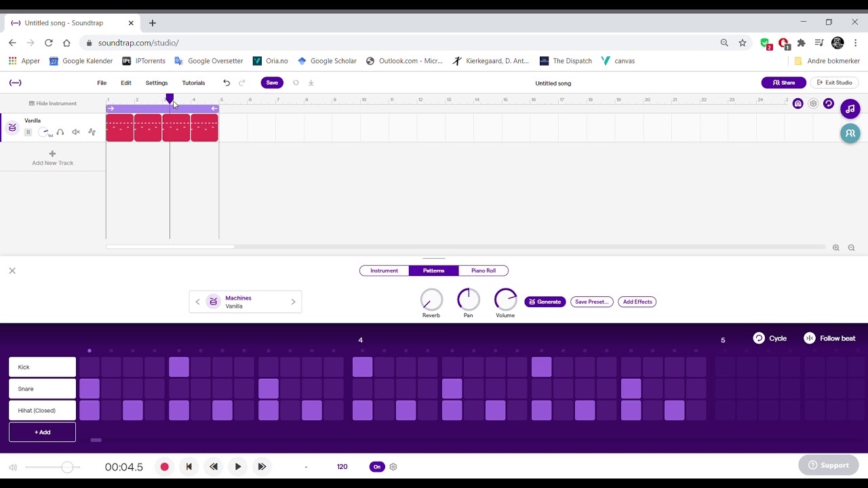
Task: Open the loops library music note button
Action: pos(850,108)
